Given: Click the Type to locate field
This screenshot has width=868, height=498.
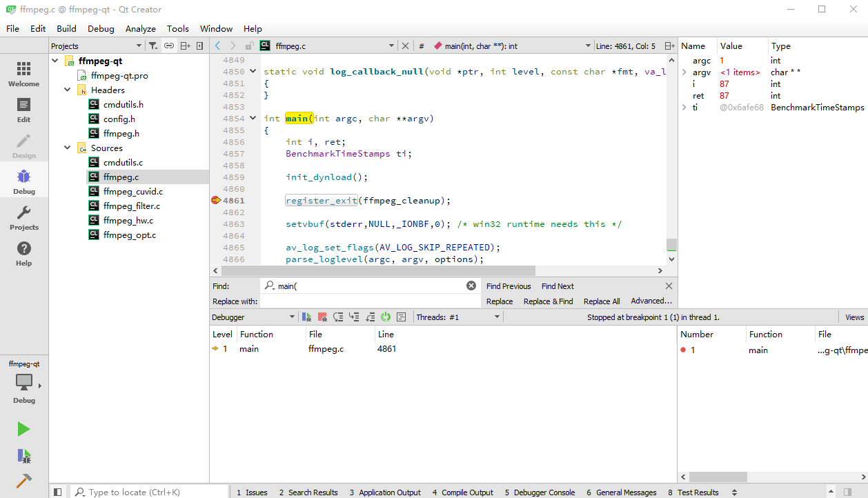Looking at the screenshot, I should pyautogui.click(x=150, y=492).
